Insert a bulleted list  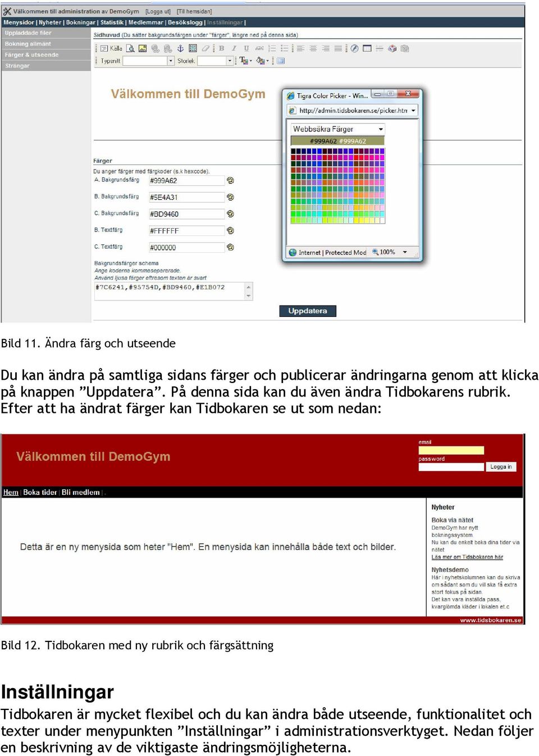[x=285, y=49]
